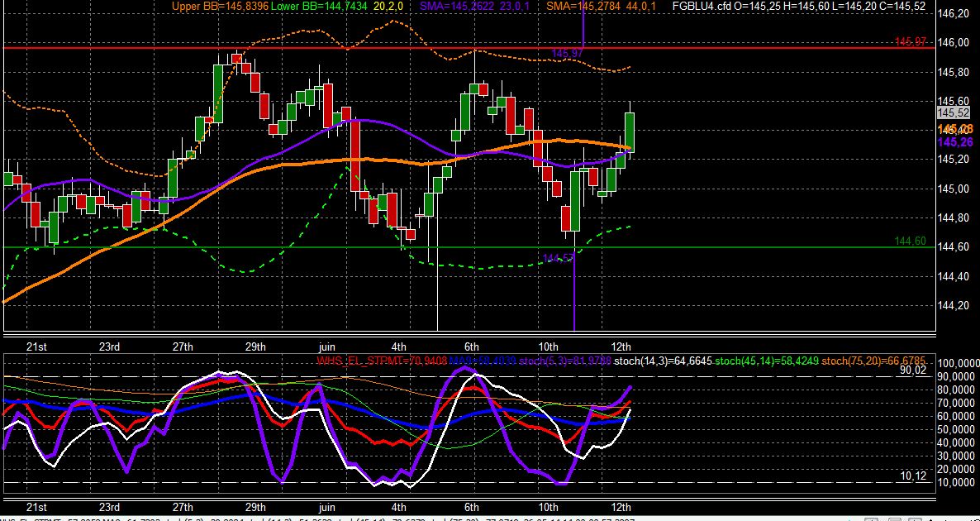Select the green 144,60 support level label

[910, 241]
